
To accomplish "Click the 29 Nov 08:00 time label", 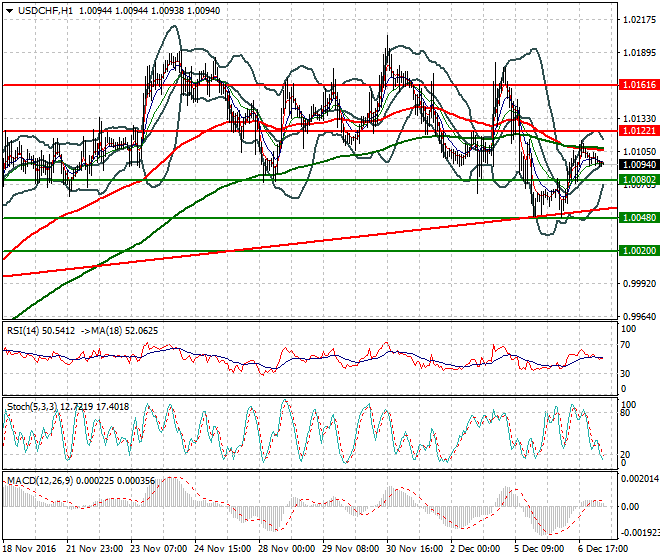I will pos(351,549).
